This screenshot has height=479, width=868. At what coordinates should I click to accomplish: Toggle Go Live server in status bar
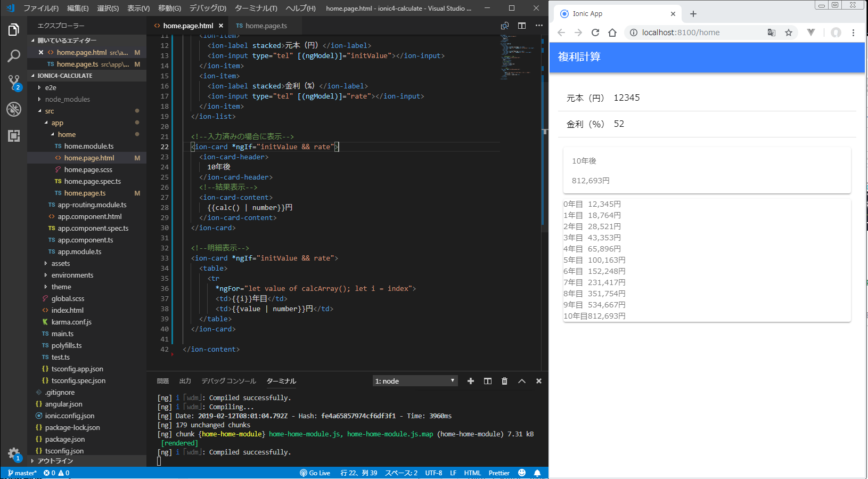point(315,473)
